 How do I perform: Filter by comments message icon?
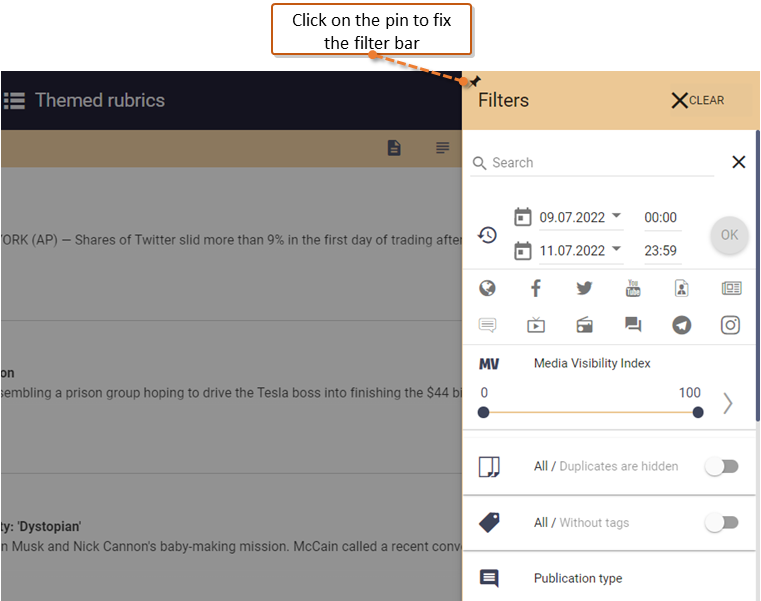[x=487, y=325]
